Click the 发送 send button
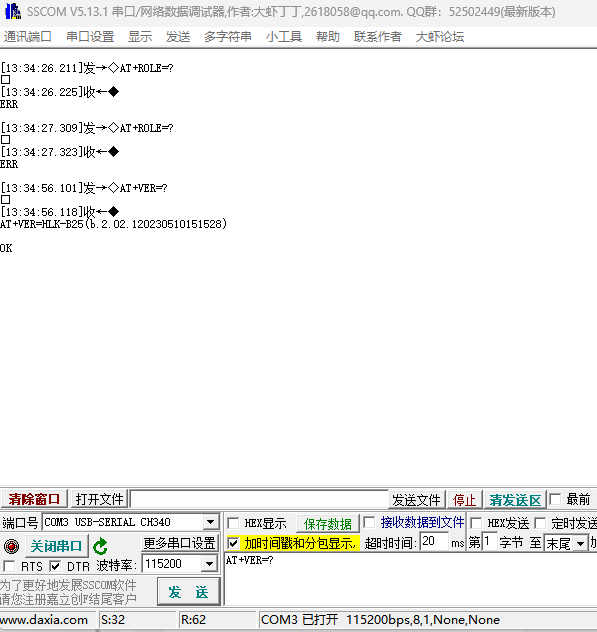 188,592
